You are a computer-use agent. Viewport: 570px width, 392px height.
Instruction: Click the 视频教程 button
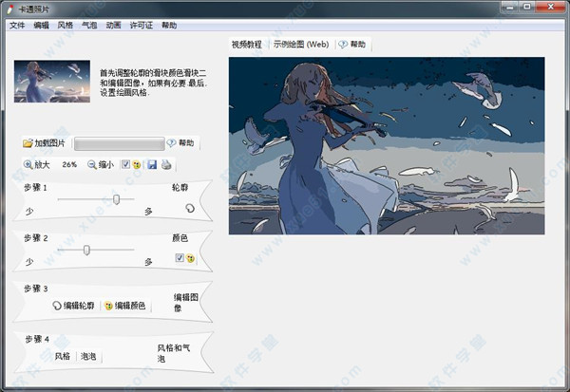[247, 45]
